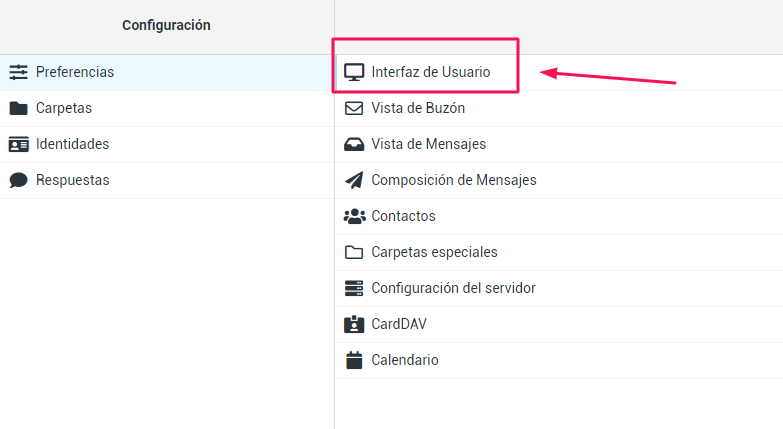Open Vista de Buzón settings
Screen dimensions: 783x429
417,108
